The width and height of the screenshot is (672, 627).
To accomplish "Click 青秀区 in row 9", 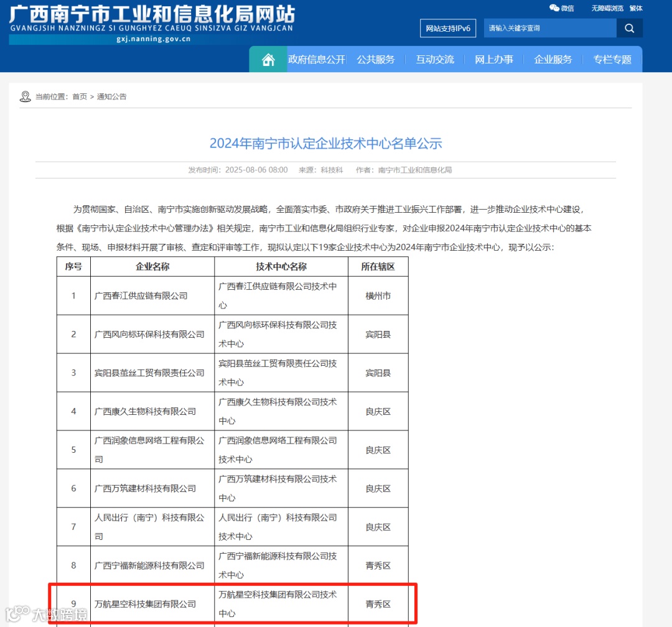I will pos(378,604).
